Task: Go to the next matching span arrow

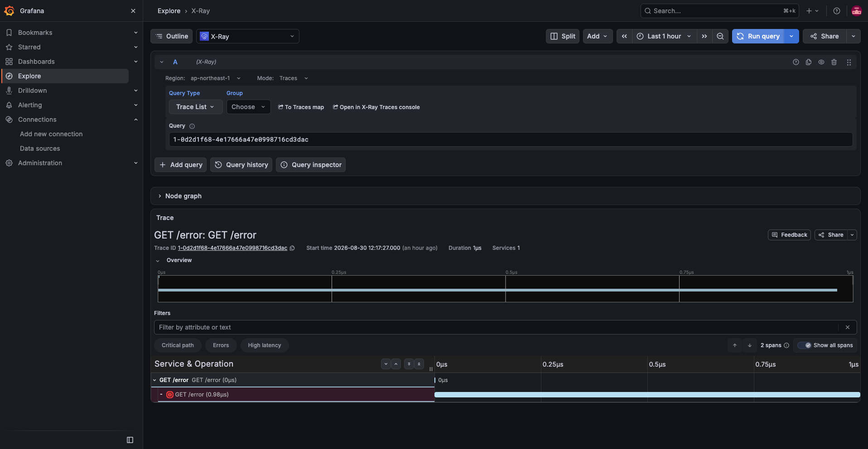Action: (x=750, y=345)
